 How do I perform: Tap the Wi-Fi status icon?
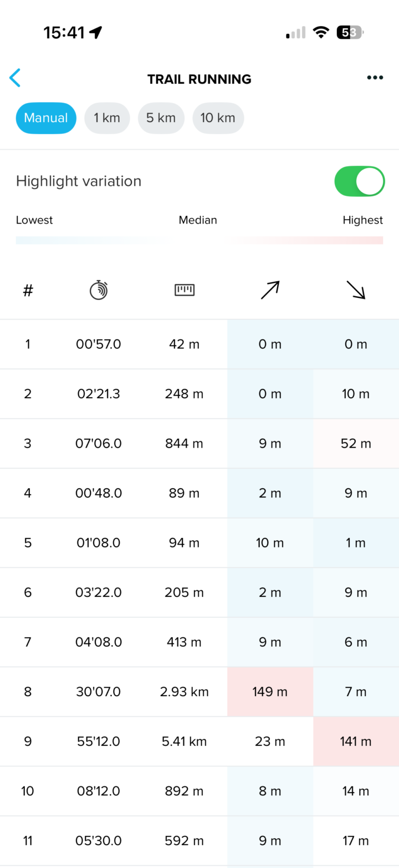(320, 33)
